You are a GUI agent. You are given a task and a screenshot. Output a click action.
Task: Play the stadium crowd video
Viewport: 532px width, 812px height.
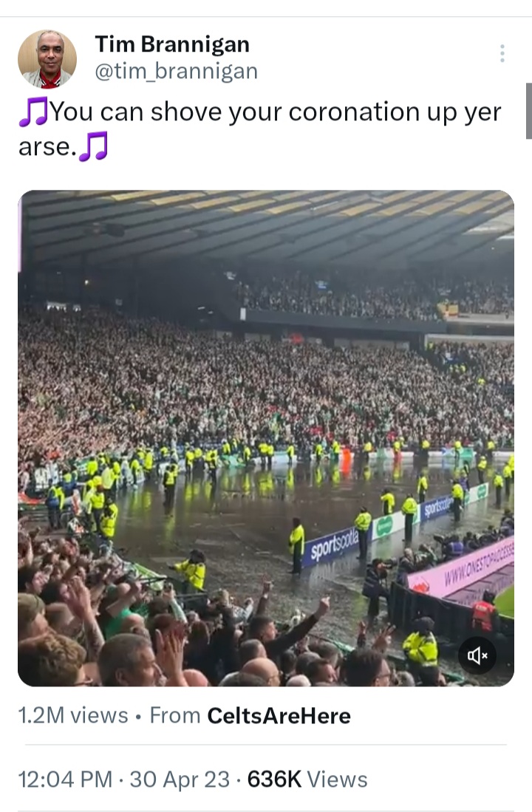266,438
